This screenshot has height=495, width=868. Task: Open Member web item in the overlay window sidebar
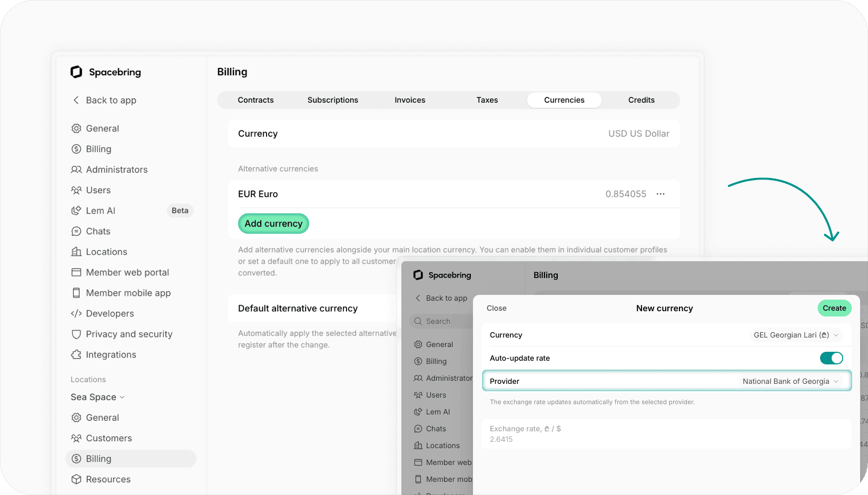coord(442,462)
